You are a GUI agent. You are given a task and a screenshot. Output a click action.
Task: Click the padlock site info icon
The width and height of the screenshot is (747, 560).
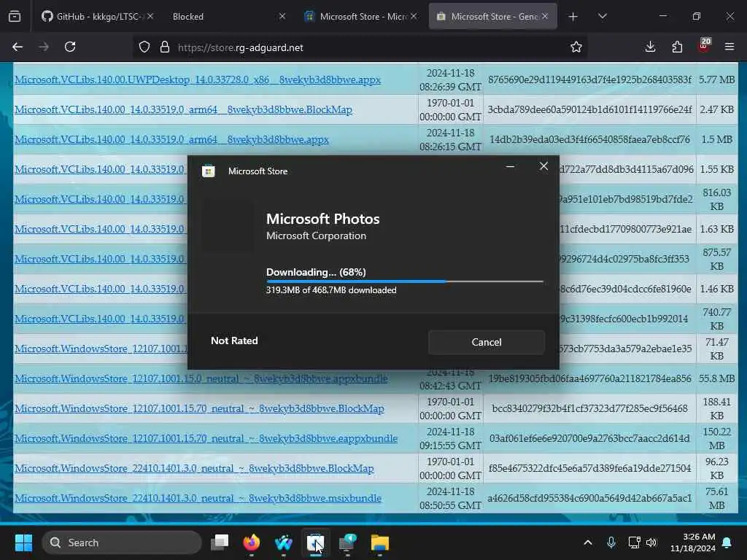165,47
